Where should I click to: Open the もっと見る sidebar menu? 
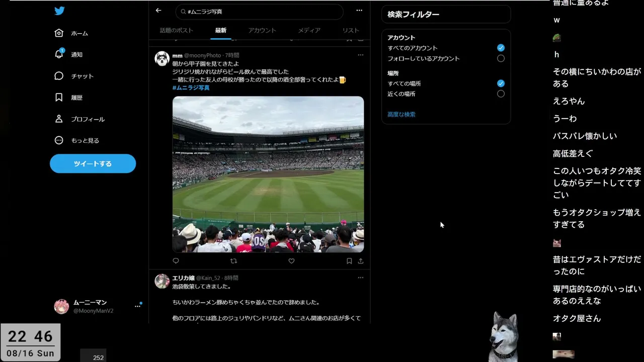tap(76, 140)
